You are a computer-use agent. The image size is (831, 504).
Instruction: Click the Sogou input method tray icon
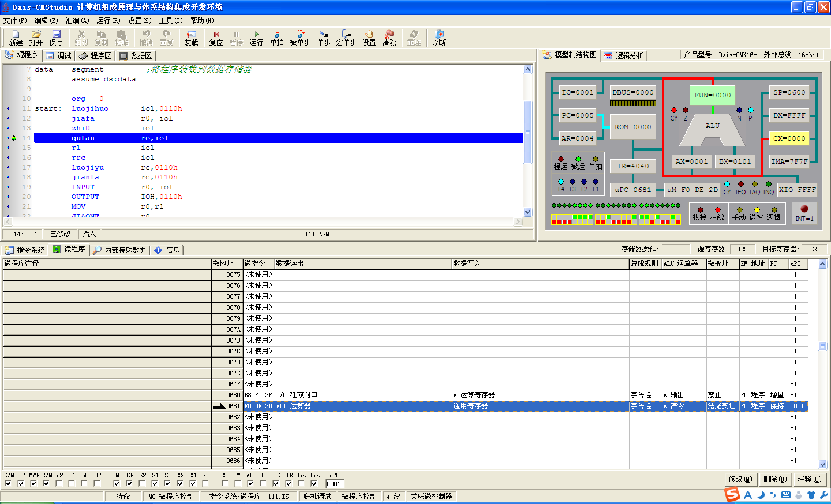click(x=732, y=494)
